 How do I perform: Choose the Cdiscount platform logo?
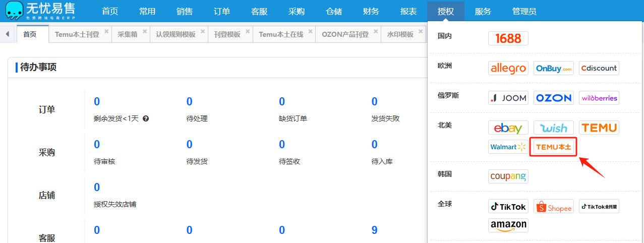coord(599,68)
